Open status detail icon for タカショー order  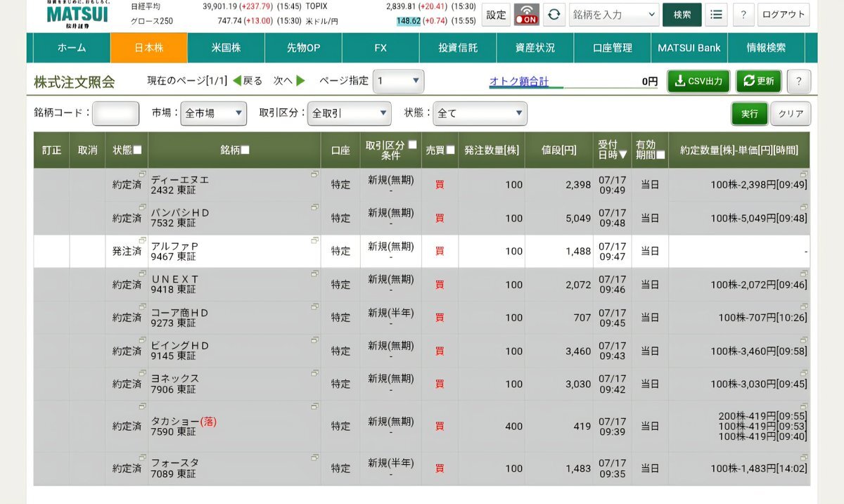142,407
